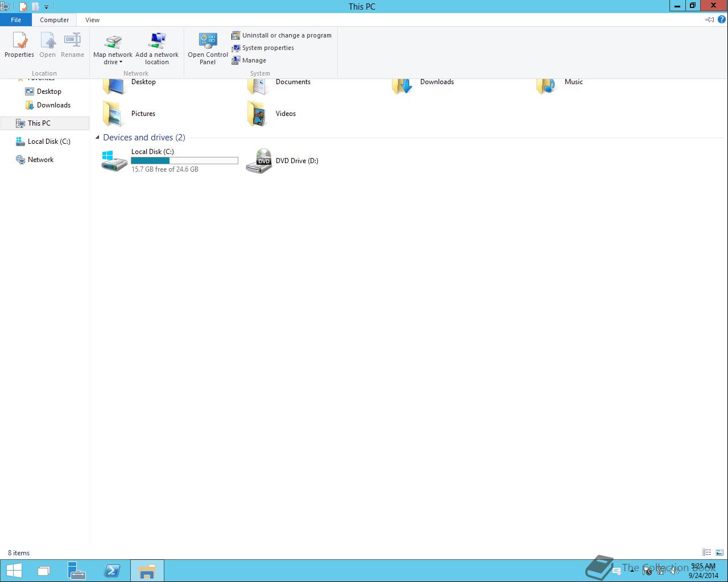This screenshot has width=728, height=582.
Task: Switch to details view via status bar icon
Action: pyautogui.click(x=706, y=552)
